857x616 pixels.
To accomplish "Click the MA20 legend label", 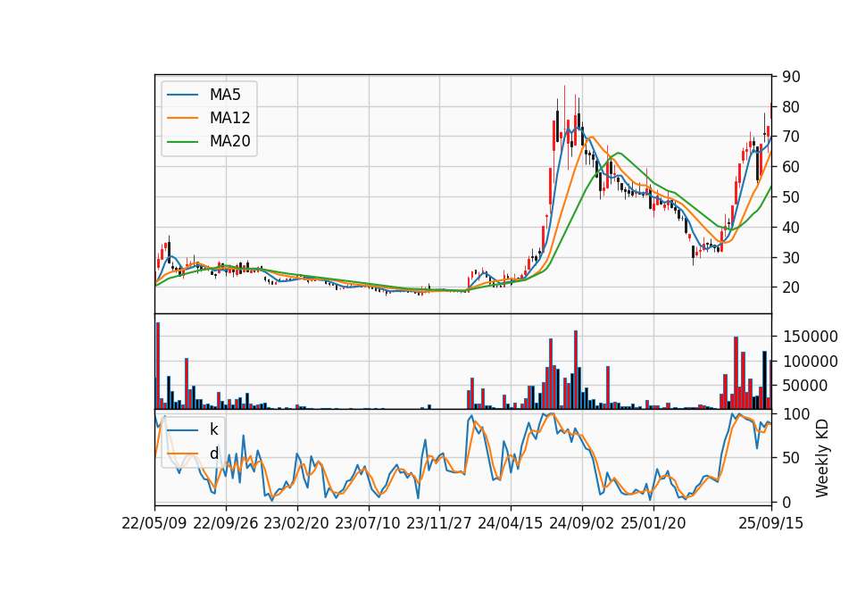I will click(229, 142).
